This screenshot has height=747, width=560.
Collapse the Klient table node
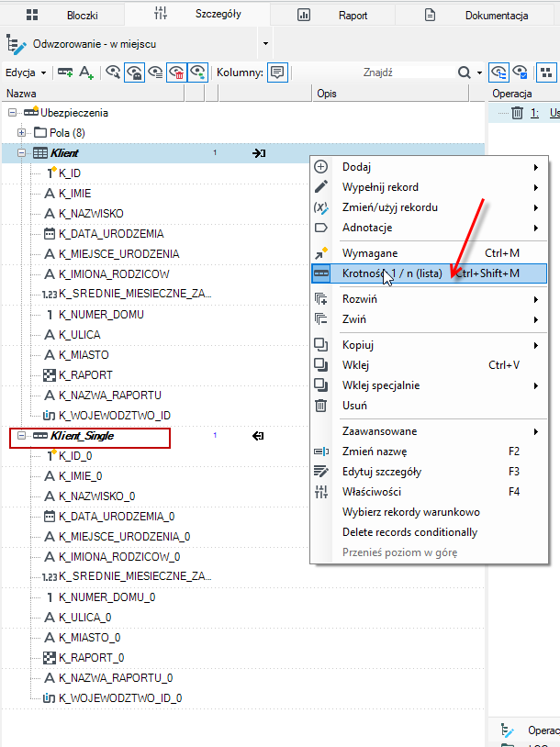pyautogui.click(x=21, y=153)
